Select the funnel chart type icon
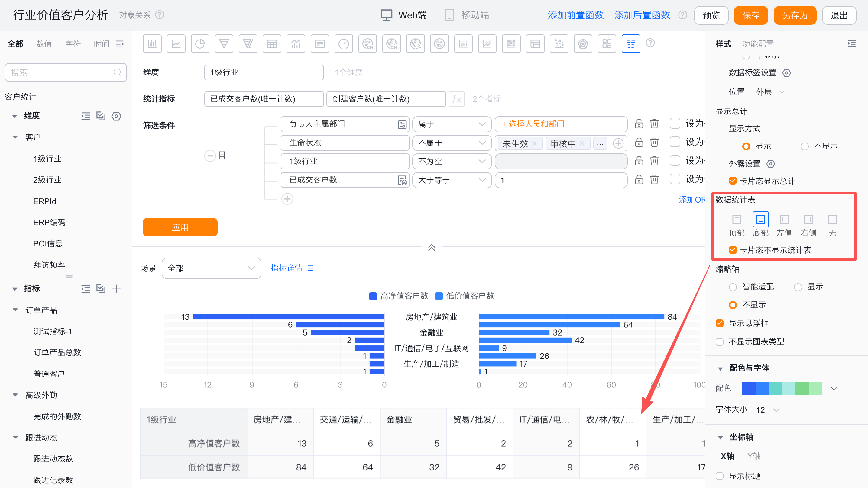Image resolution: width=868 pixels, height=488 pixels. [224, 44]
